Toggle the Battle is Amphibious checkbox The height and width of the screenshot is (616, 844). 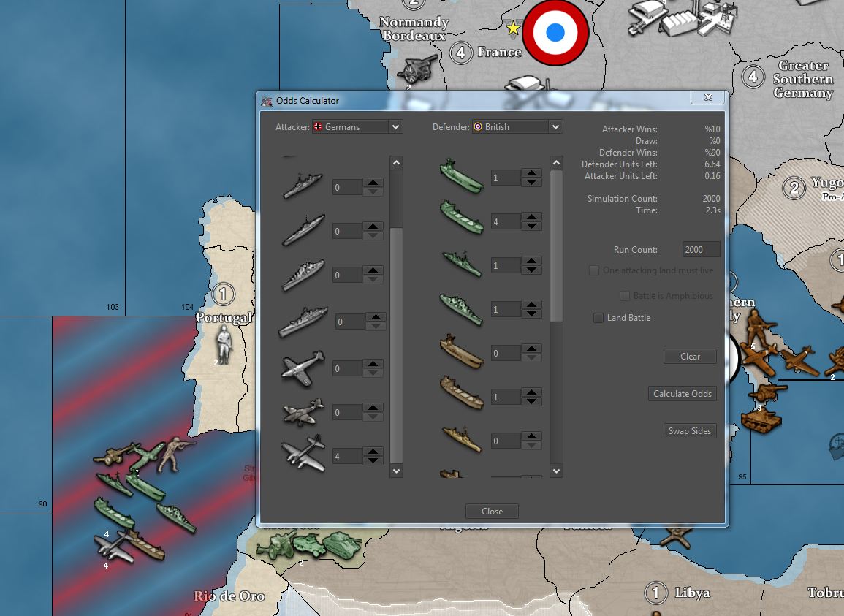(624, 296)
